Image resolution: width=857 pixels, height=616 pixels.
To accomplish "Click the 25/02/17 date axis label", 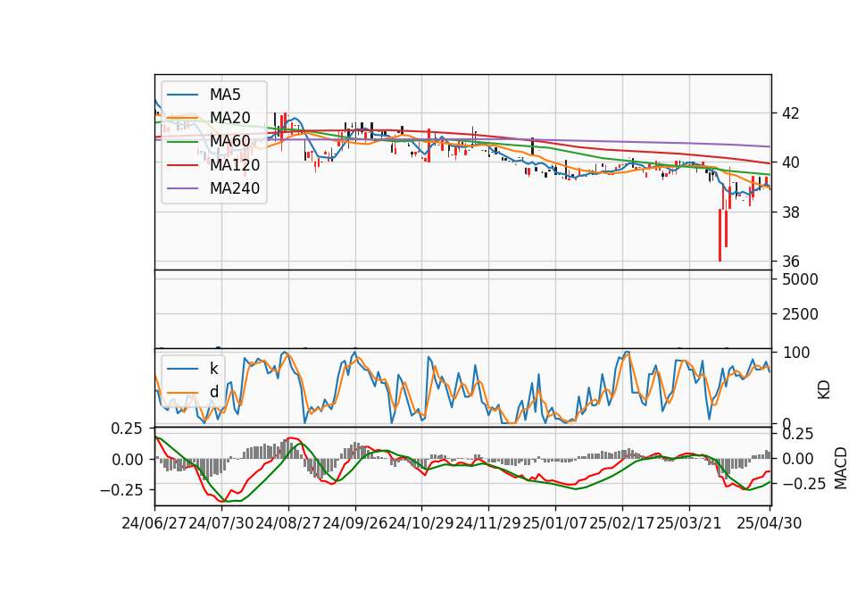I will (x=622, y=524).
